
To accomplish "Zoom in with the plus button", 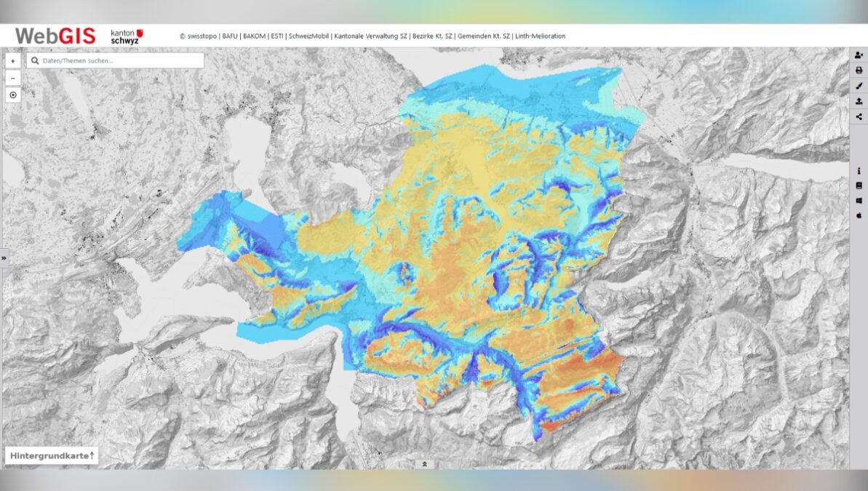I will (x=13, y=61).
